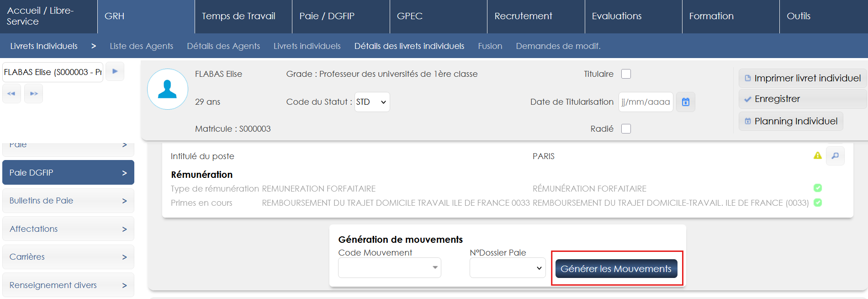The image size is (868, 299).
Task: Click the magnifier icon on Intitulé du poste row
Action: (x=835, y=156)
